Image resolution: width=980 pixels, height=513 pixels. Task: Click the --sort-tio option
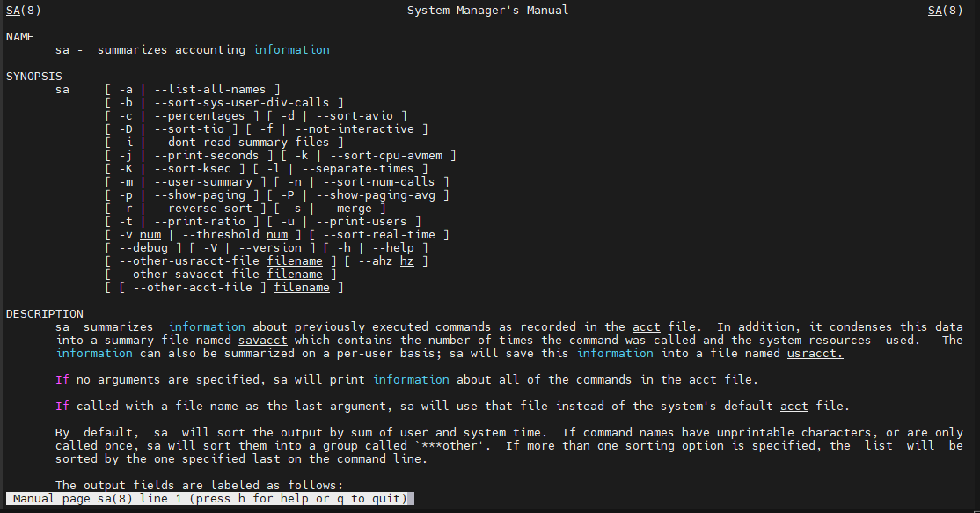point(189,129)
